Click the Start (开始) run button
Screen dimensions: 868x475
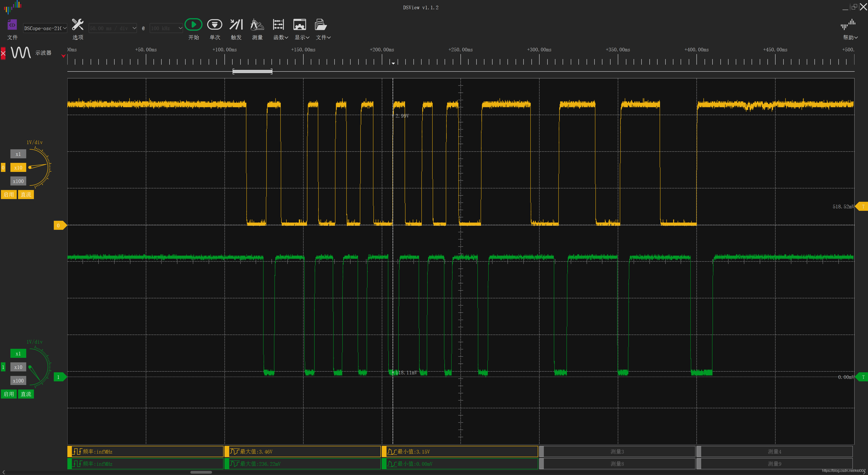[x=193, y=25]
